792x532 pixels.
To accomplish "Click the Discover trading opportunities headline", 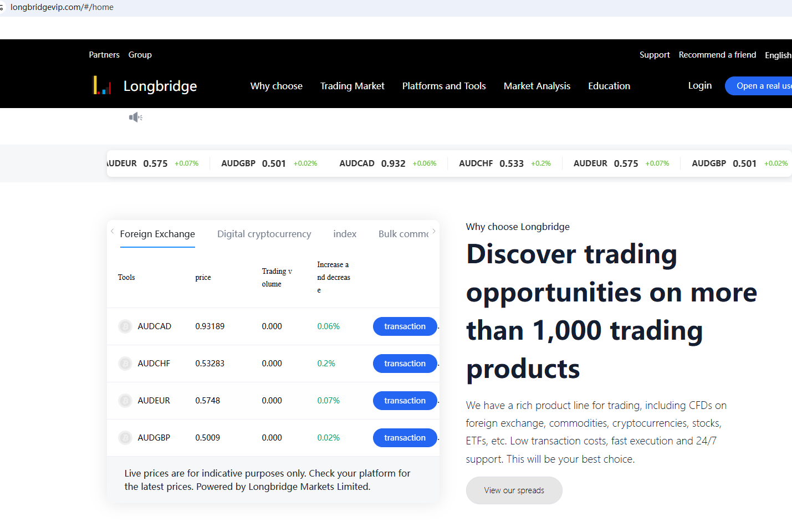I will pyautogui.click(x=612, y=311).
